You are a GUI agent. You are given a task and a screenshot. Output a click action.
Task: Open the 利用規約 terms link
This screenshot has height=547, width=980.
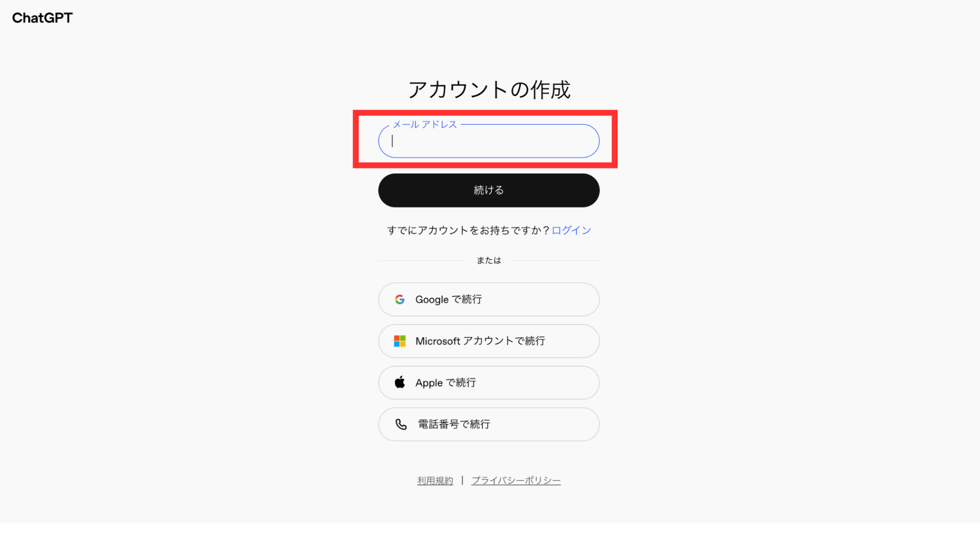coord(435,480)
